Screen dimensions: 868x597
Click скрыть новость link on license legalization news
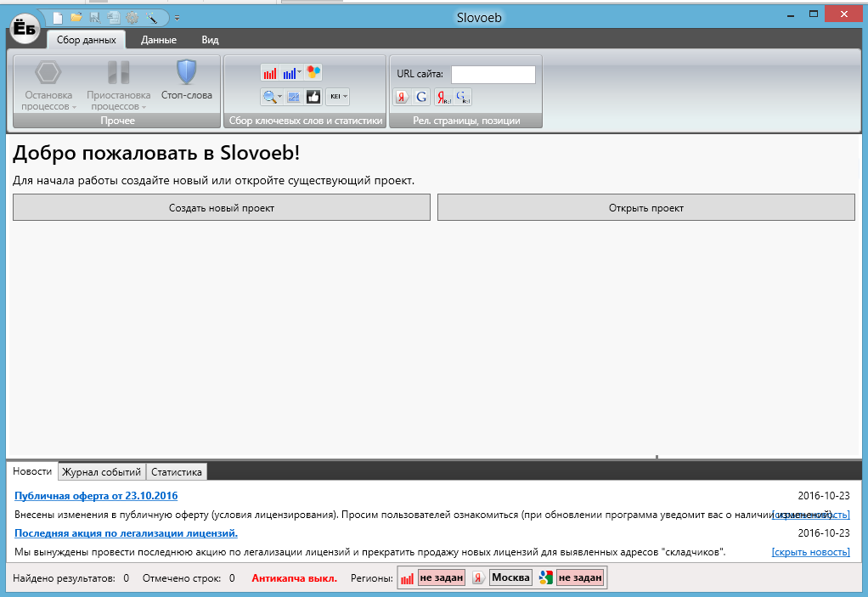coord(810,552)
